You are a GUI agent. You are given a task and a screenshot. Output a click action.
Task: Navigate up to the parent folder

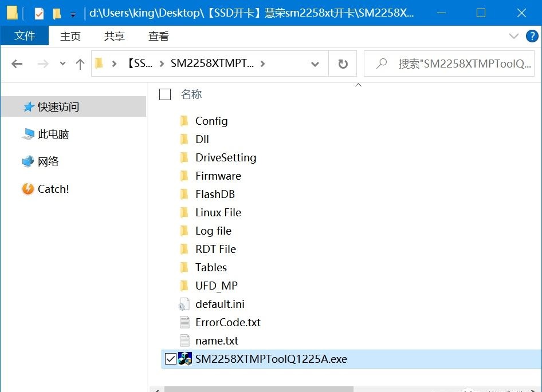(x=79, y=64)
